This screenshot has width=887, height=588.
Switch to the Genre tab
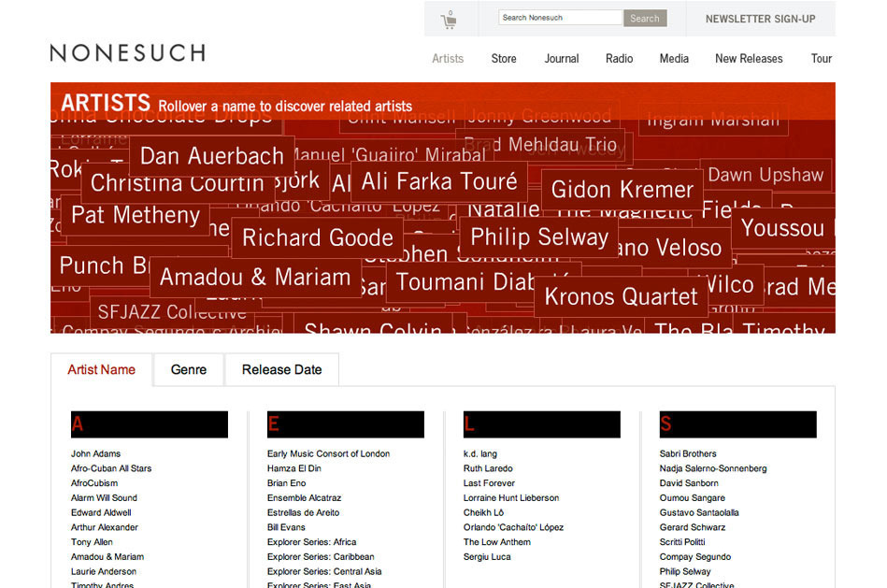(x=189, y=369)
